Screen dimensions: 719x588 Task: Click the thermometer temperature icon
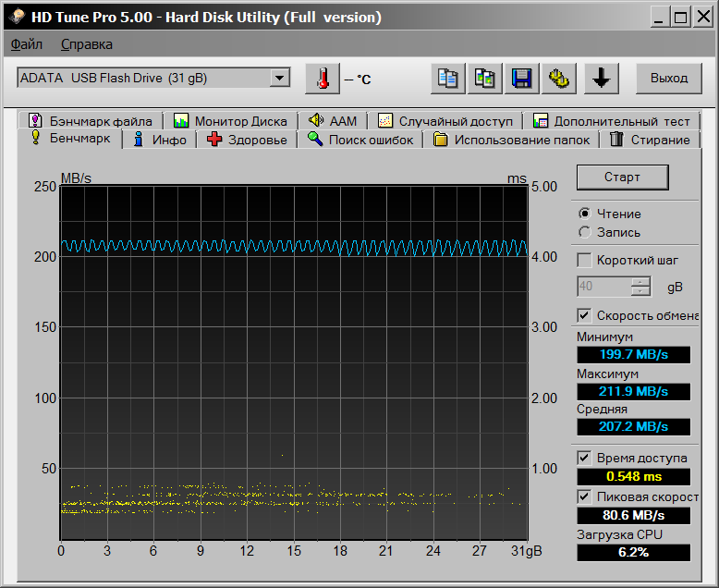point(322,79)
